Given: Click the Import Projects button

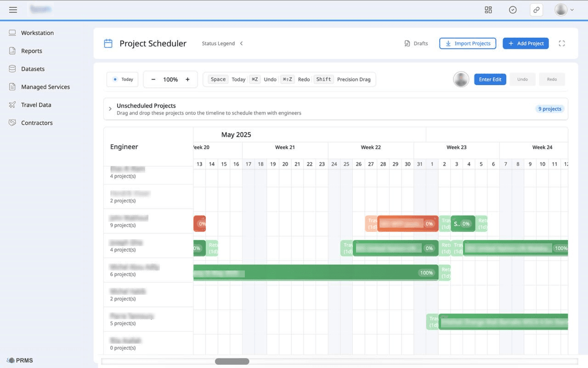Looking at the screenshot, I should (x=468, y=43).
